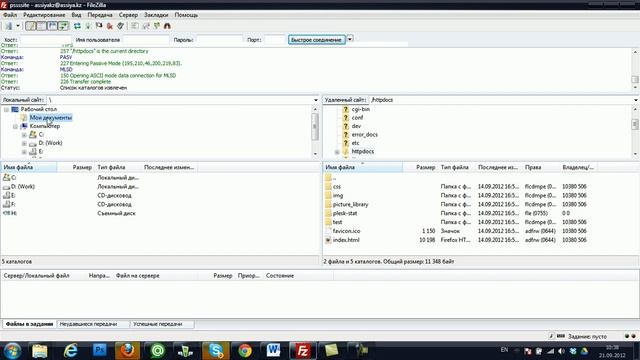Open the Закладки menu
The image size is (640, 360).
tap(156, 15)
